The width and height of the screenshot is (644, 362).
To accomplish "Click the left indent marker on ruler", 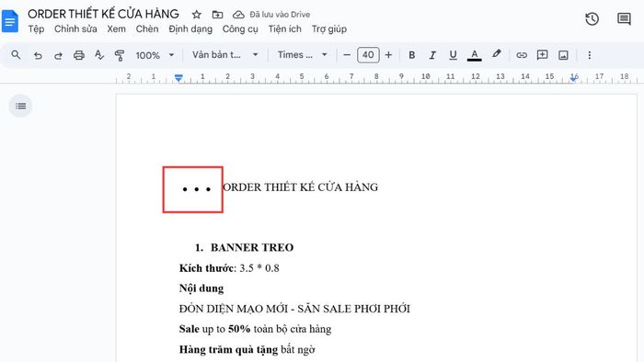I will click(178, 78).
